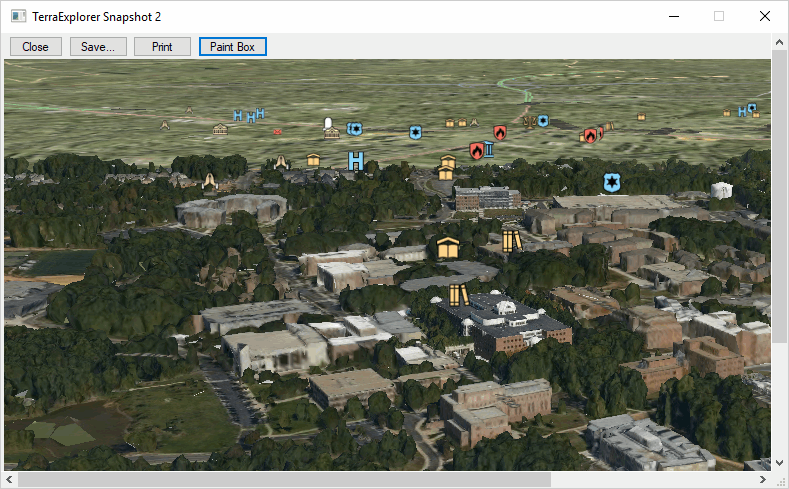Click the largest yellow school building marker

(x=448, y=248)
